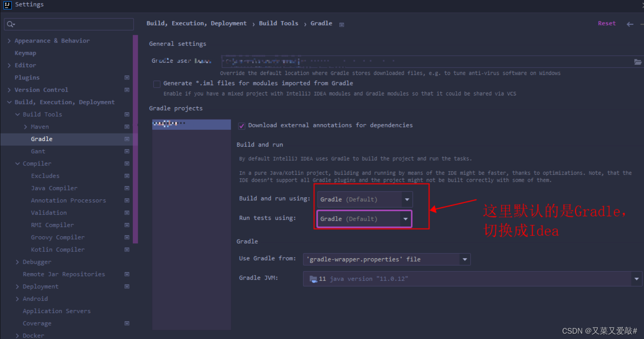
Task: Open Annotation Processors settings
Action: pyautogui.click(x=68, y=200)
